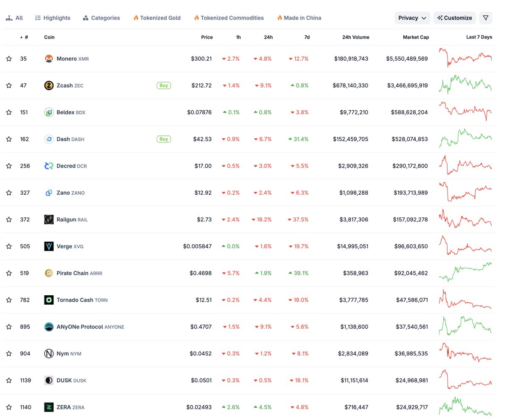This screenshot has height=420, width=509.
Task: Click the Decred coin logo icon
Action: pos(49,166)
